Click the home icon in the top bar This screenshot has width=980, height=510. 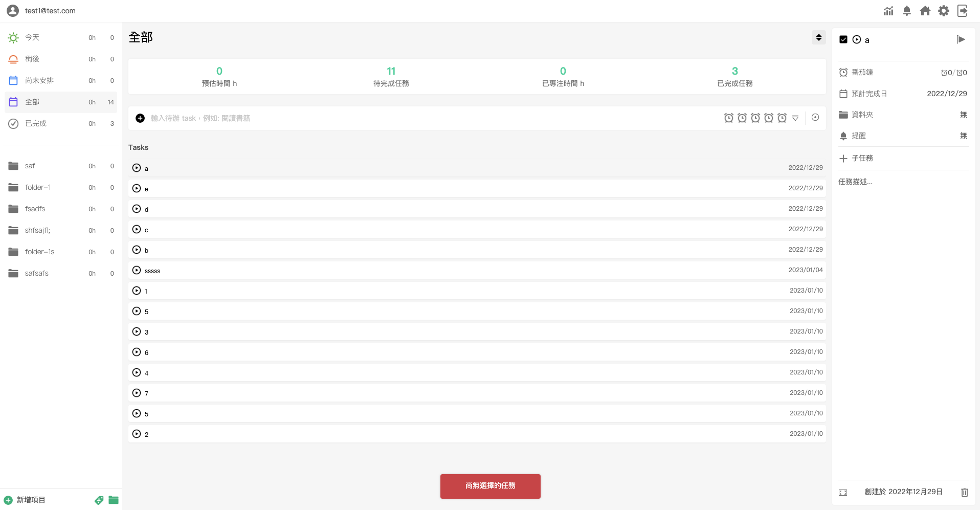925,11
